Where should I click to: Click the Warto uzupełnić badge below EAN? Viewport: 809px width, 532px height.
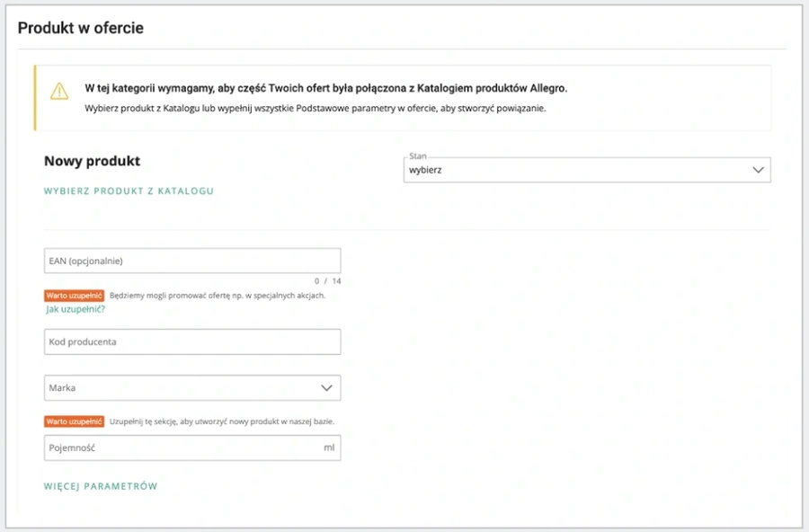tap(75, 296)
